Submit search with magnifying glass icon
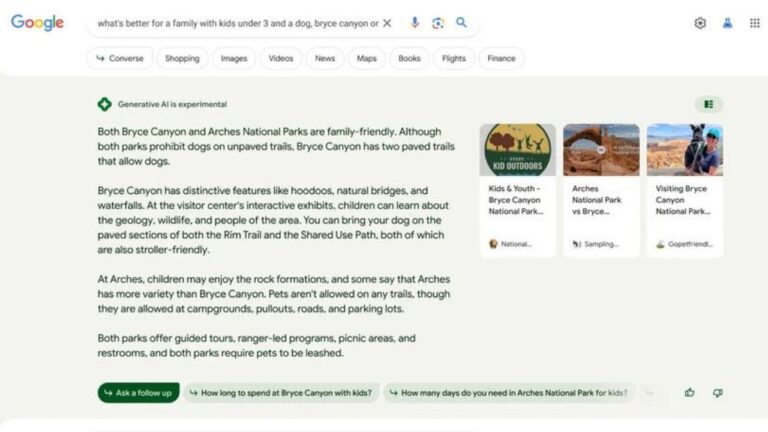Image resolution: width=768 pixels, height=432 pixels. pos(461,23)
